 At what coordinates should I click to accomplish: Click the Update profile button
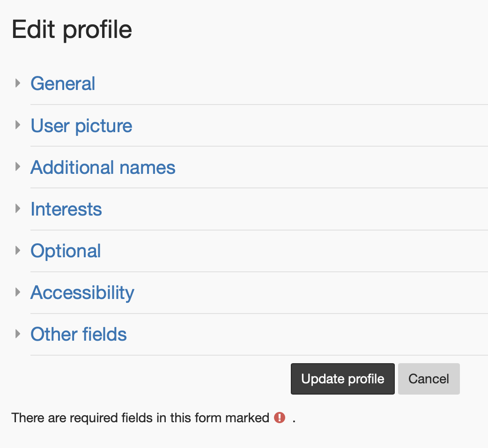pyautogui.click(x=342, y=379)
